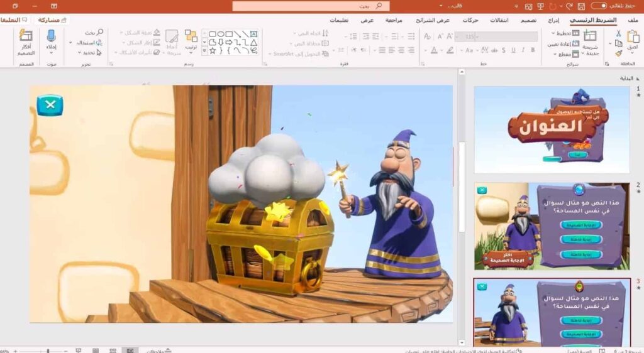The height and width of the screenshot is (353, 644).
Task: Toggle Bold formatting button
Action: (x=533, y=50)
